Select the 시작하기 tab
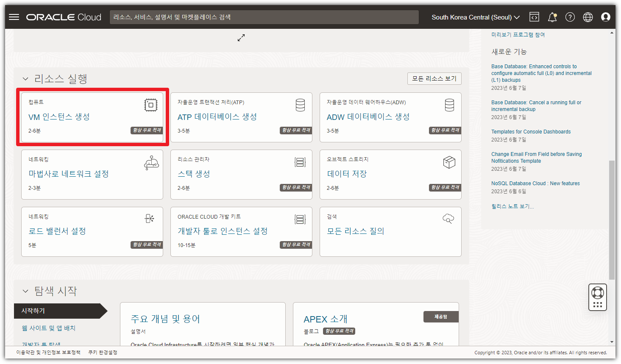 60,311
